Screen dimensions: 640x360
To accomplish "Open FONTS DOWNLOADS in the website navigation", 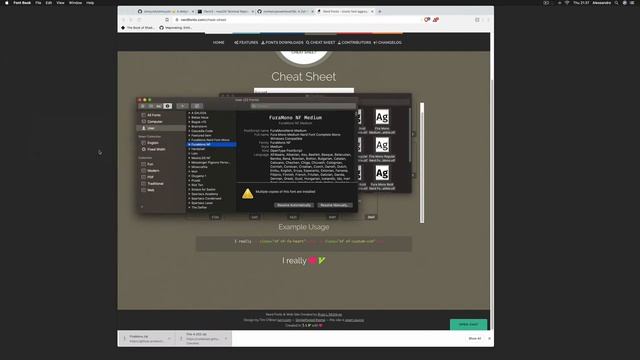I will 282,42.
